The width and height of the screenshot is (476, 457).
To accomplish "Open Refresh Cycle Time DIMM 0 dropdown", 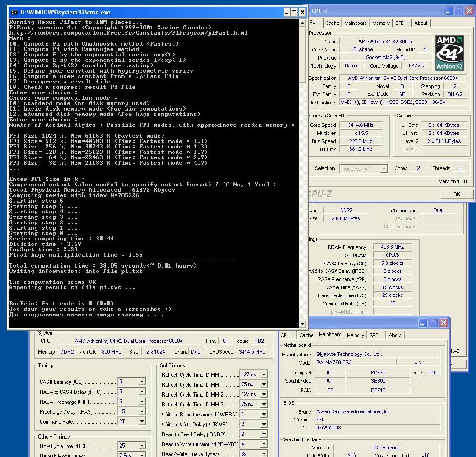I will (x=264, y=374).
